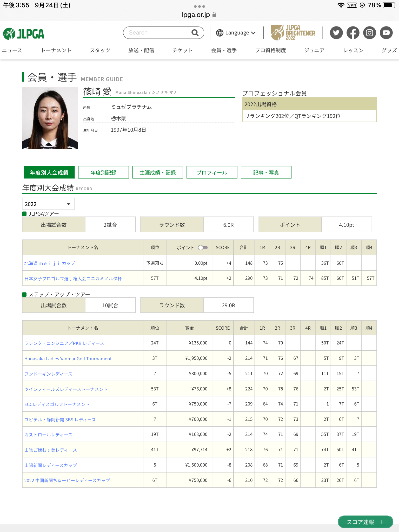Click the 10試合 appearances value
The image size is (399, 532).
point(110,305)
